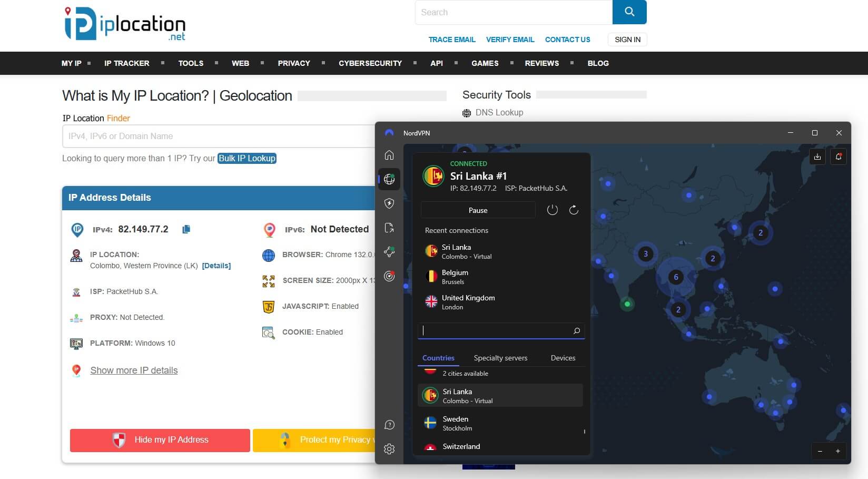Open NordVPN home sidebar icon
Viewport: 868px width, 479px height.
[x=389, y=155]
